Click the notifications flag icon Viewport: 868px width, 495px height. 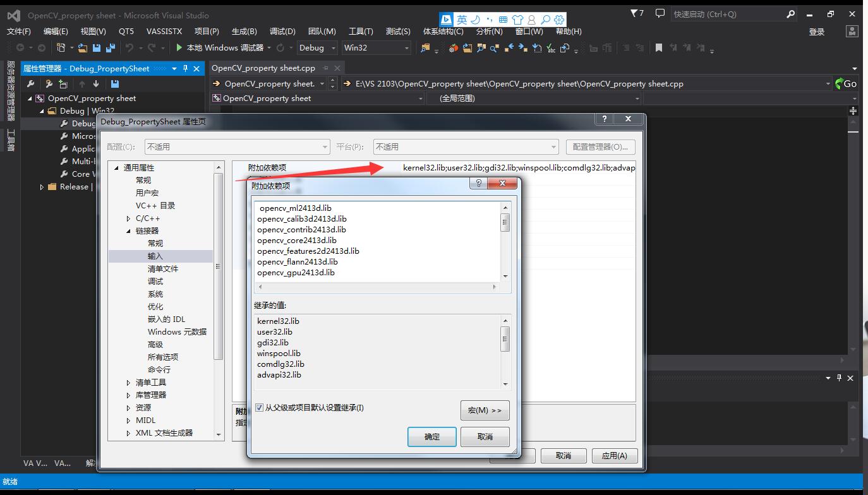click(637, 13)
